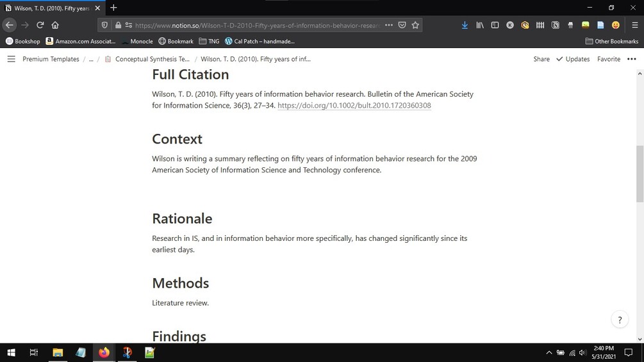The height and width of the screenshot is (362, 644).
Task: Click the page vertical scrollbar thumb
Action: 640,174
